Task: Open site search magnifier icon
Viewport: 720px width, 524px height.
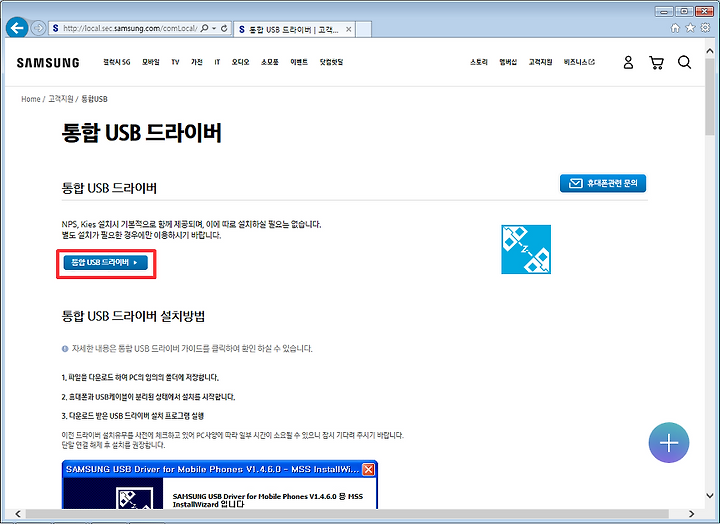Action: coord(684,62)
